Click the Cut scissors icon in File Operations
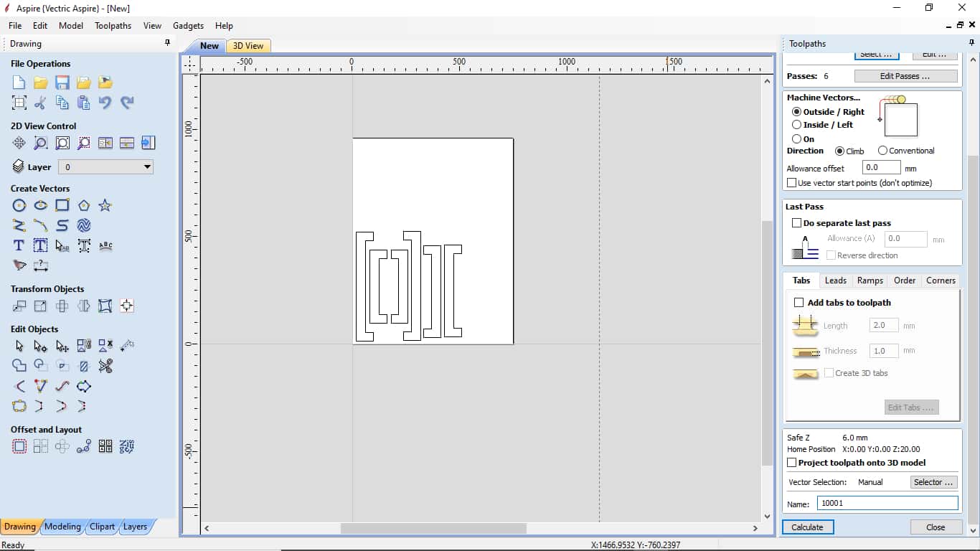The image size is (980, 551). [x=41, y=103]
